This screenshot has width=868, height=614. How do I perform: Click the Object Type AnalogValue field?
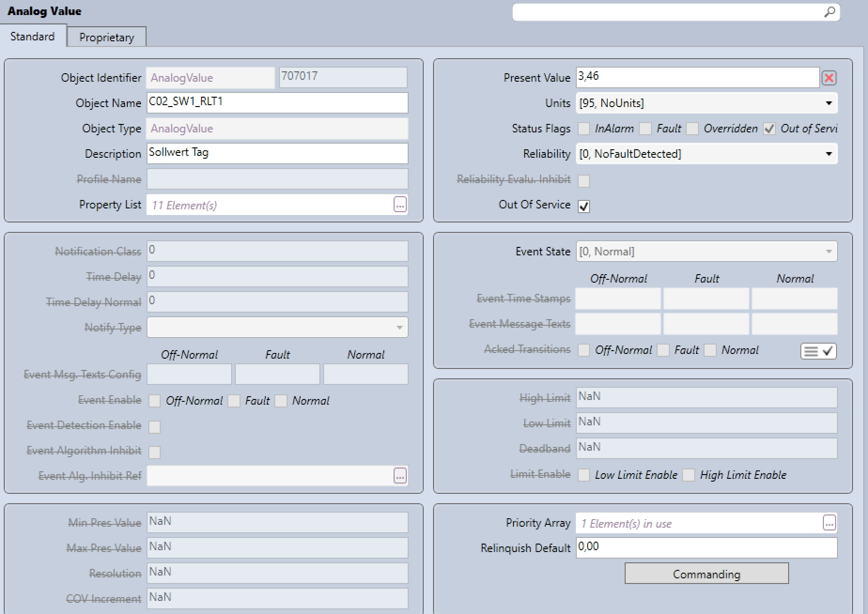tap(278, 129)
